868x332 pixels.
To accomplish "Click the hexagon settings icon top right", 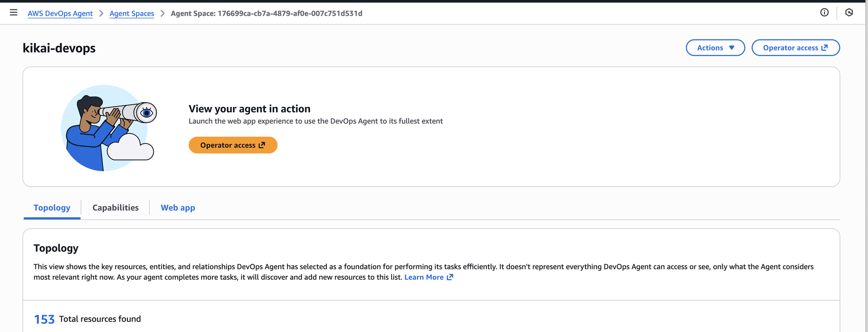I will pos(849,13).
